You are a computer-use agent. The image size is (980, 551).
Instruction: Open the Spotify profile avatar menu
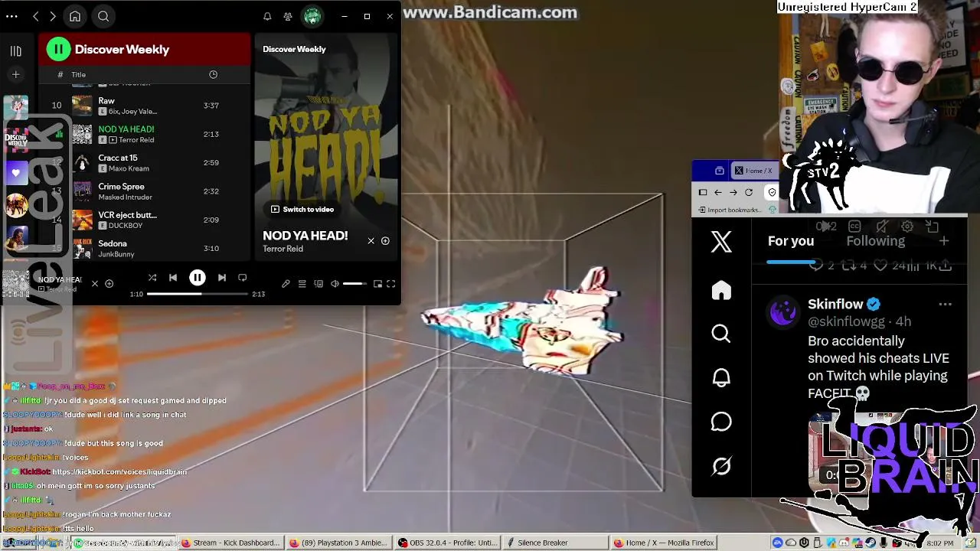312,16
